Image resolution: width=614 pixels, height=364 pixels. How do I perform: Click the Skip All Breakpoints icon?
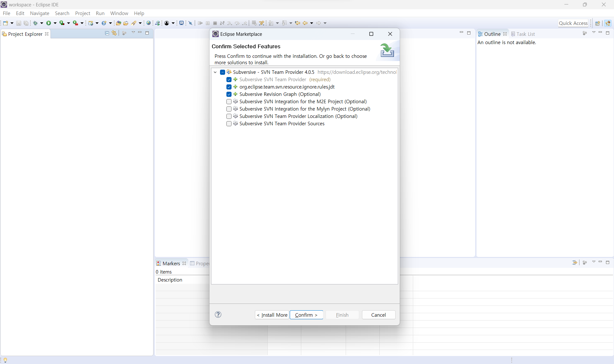click(x=190, y=23)
